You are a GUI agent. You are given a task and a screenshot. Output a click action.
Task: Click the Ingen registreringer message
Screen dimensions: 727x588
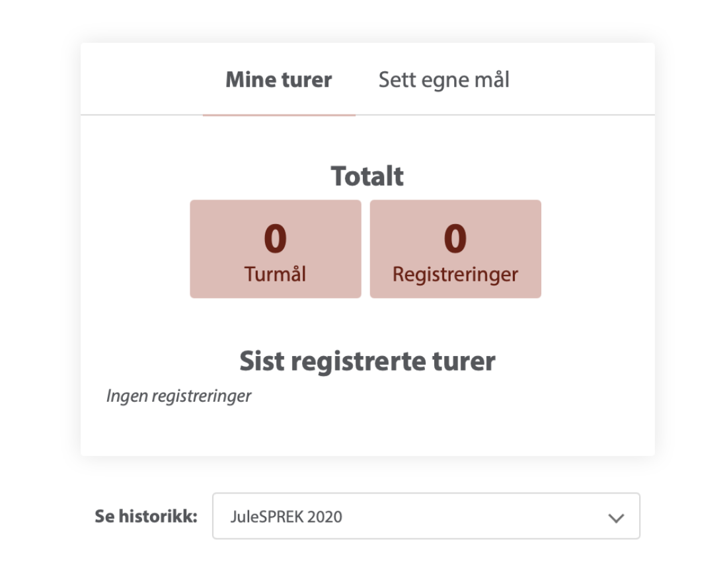tap(178, 396)
